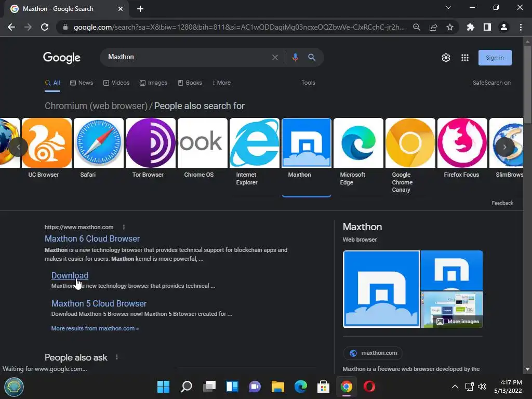532x399 pixels.
Task: Open Windows Start menu
Action: [163, 387]
